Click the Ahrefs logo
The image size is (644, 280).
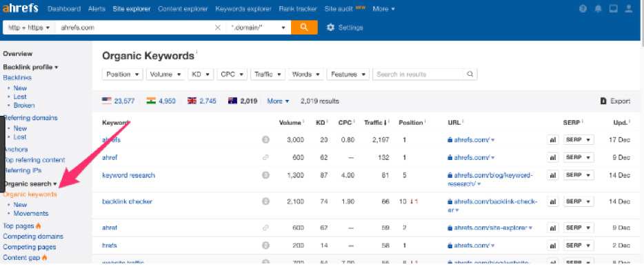(x=21, y=8)
